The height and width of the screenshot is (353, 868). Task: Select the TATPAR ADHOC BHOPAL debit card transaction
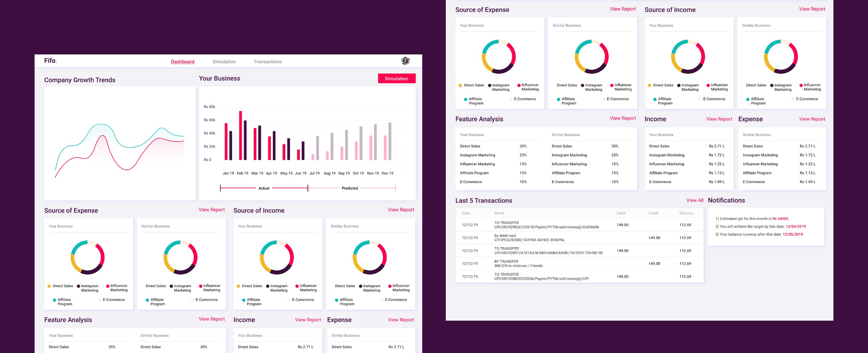coord(529,238)
